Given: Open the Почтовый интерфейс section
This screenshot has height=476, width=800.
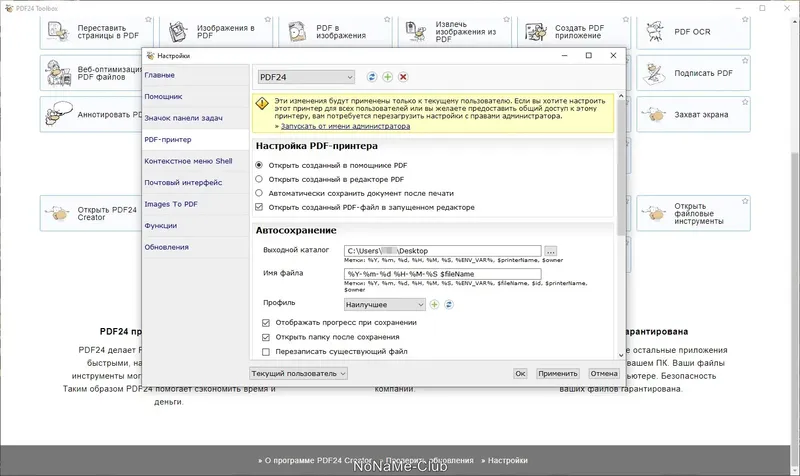Looking at the screenshot, I should click(195, 182).
